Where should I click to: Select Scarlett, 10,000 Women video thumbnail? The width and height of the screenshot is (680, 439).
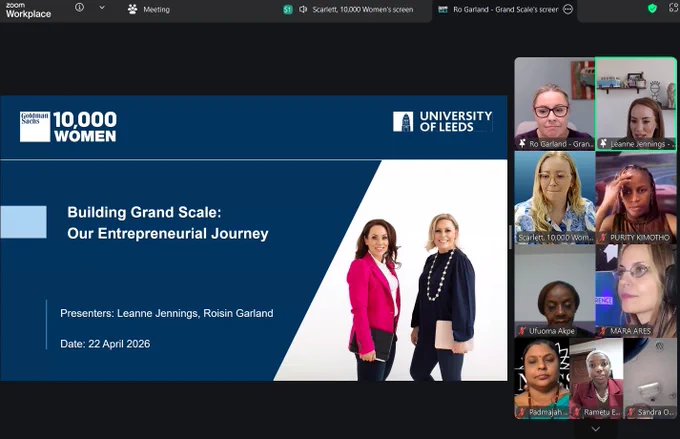(x=554, y=197)
